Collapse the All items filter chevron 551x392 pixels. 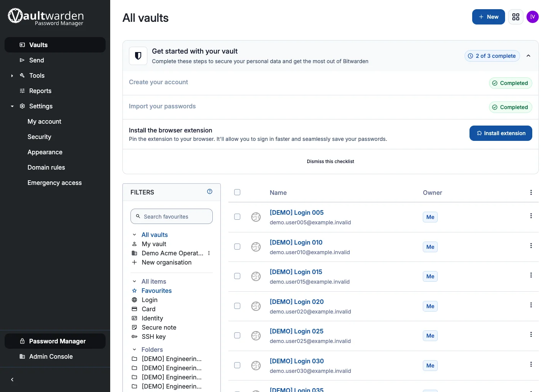134,281
